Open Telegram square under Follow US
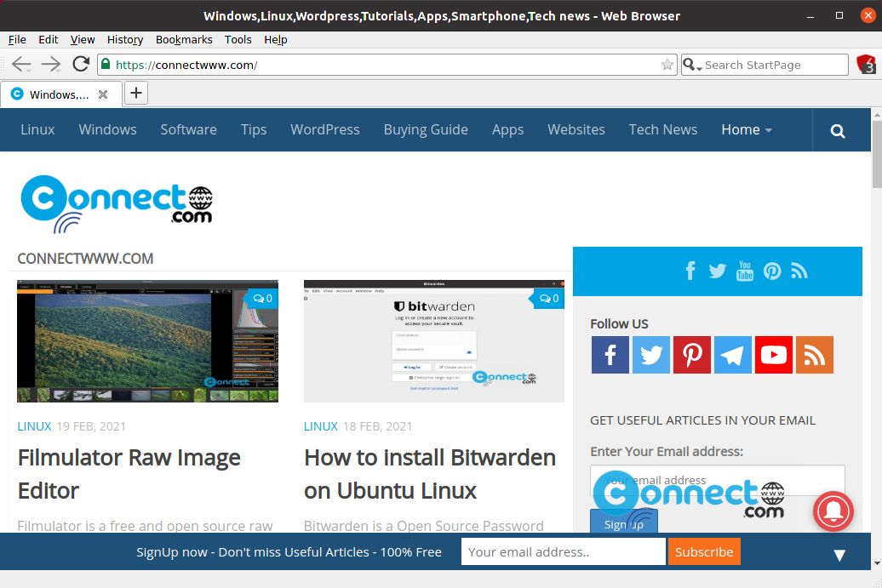This screenshot has width=882, height=588. pos(733,355)
